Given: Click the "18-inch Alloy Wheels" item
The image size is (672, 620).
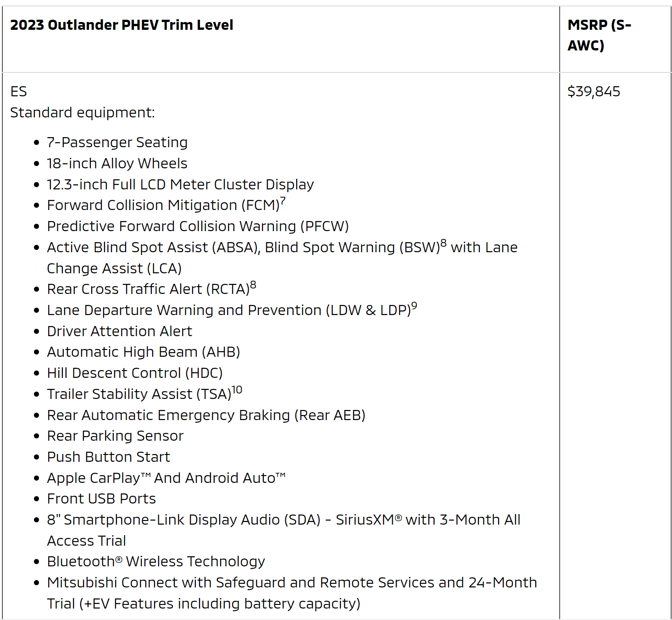Looking at the screenshot, I should click(x=117, y=164).
